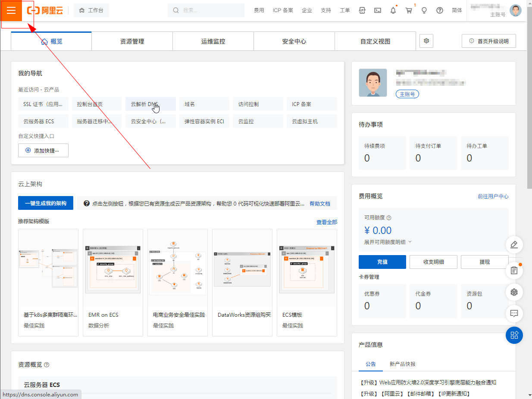Open the tab settings gear icon
This screenshot has width=532, height=399.
(x=426, y=41)
